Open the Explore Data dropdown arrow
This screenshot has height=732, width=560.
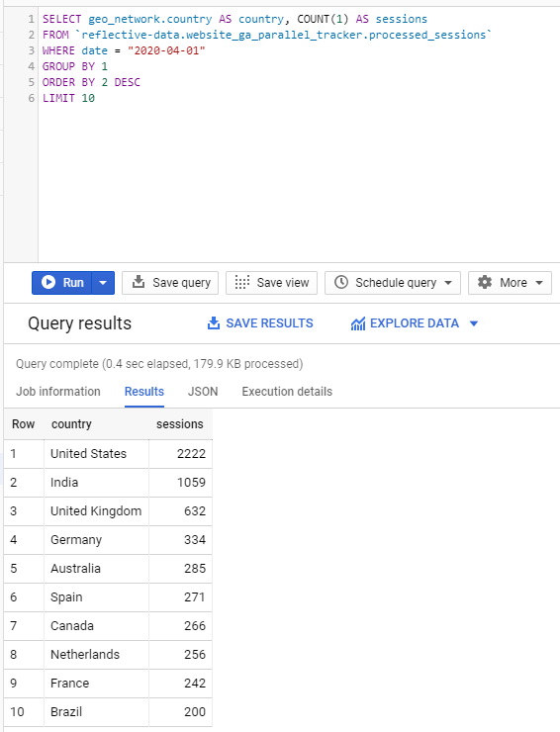[x=474, y=323]
